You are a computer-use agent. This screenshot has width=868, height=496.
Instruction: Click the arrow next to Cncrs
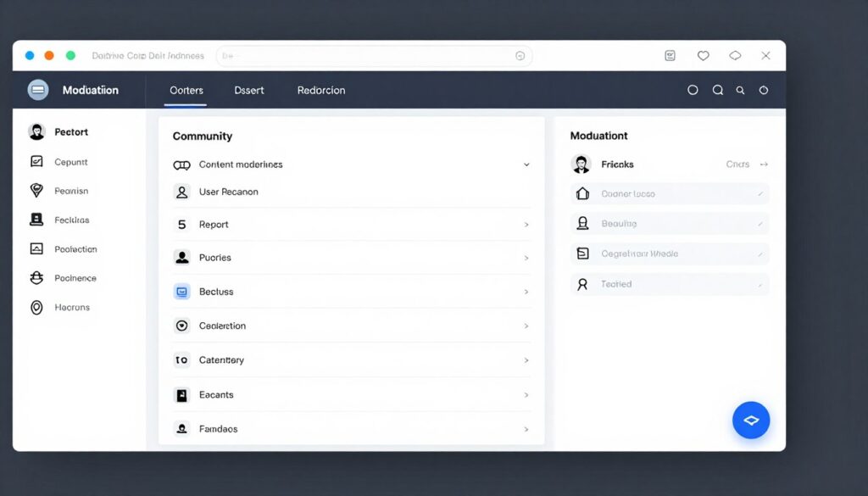(764, 164)
